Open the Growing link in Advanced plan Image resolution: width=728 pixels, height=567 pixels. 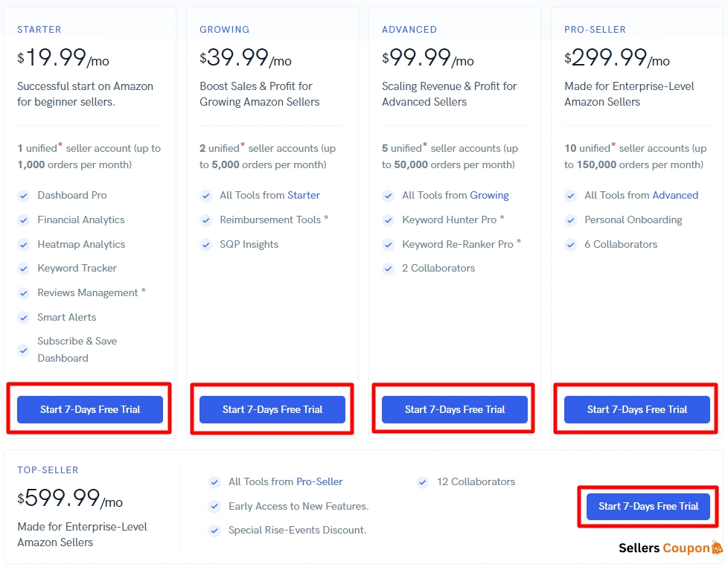(489, 196)
